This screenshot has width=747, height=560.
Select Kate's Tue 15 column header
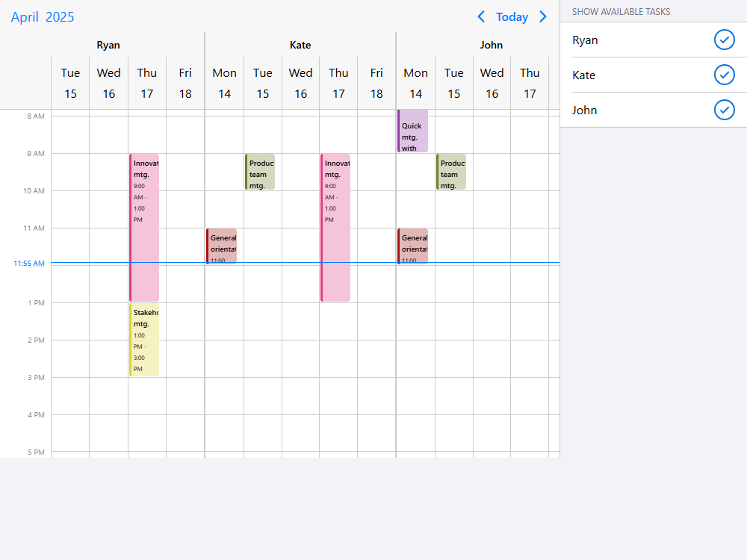262,84
